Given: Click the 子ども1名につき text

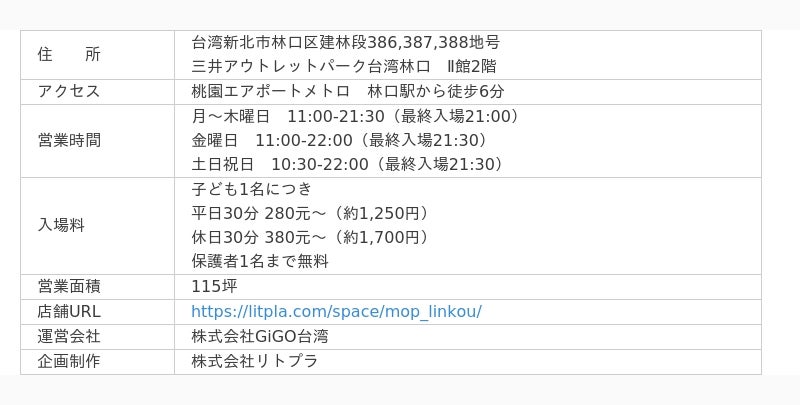Looking at the screenshot, I should pyautogui.click(x=252, y=189).
